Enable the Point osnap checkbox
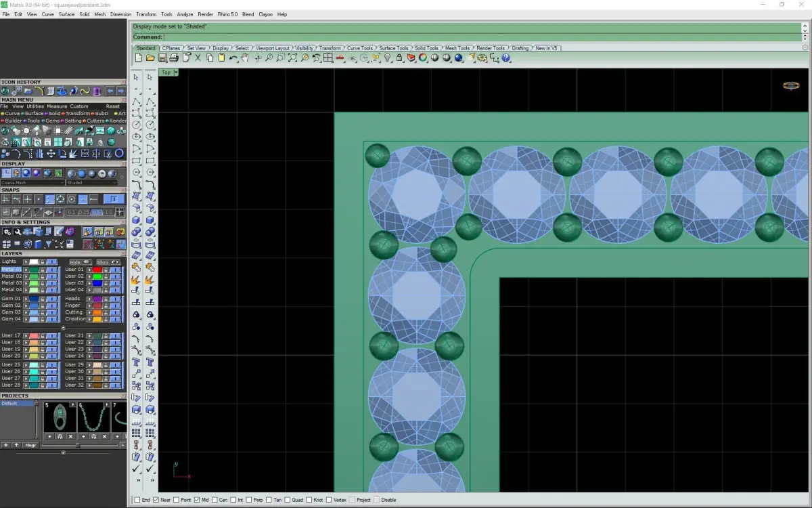This screenshot has height=508, width=812. click(x=177, y=500)
